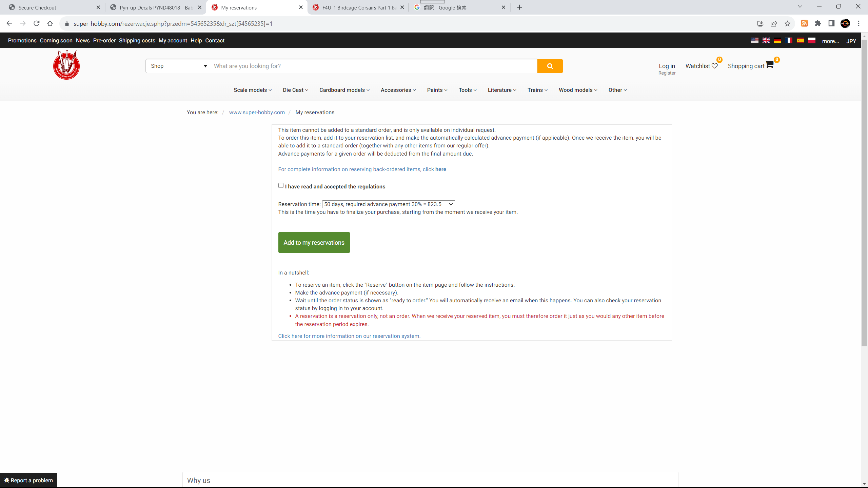The height and width of the screenshot is (488, 868).
Task: Expand Accessories menu
Action: pos(398,90)
